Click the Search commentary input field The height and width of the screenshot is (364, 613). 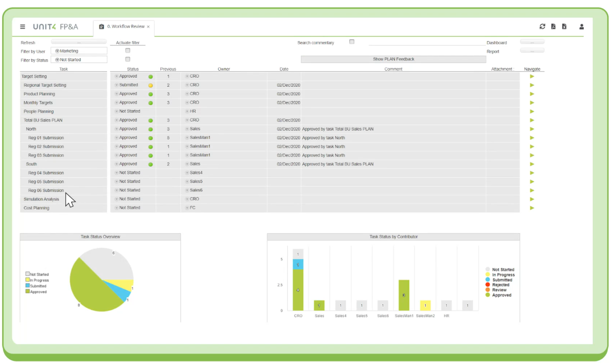point(427,42)
